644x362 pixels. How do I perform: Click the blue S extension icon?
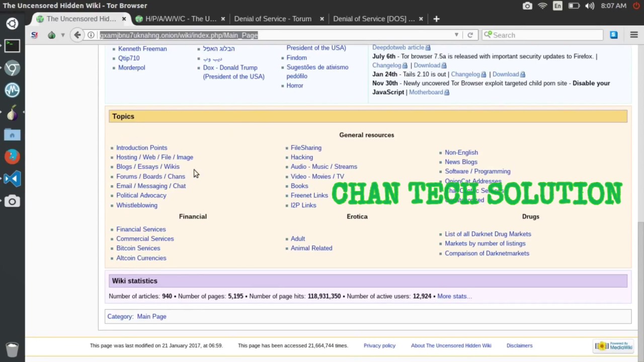click(614, 35)
